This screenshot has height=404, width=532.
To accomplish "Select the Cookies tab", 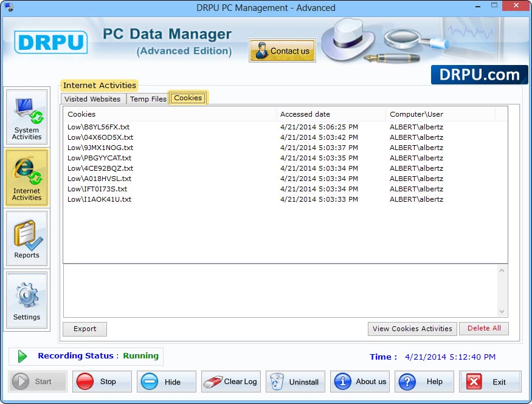I will (188, 98).
